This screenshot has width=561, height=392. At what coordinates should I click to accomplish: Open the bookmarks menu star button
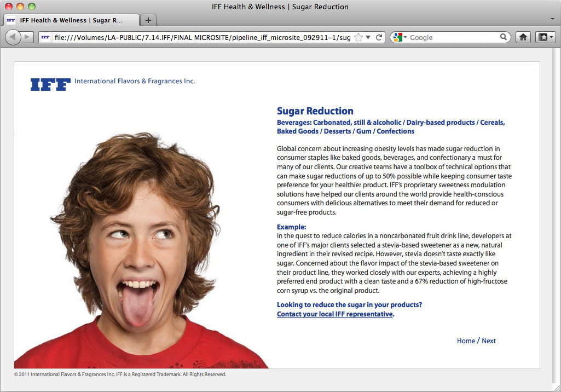point(545,37)
